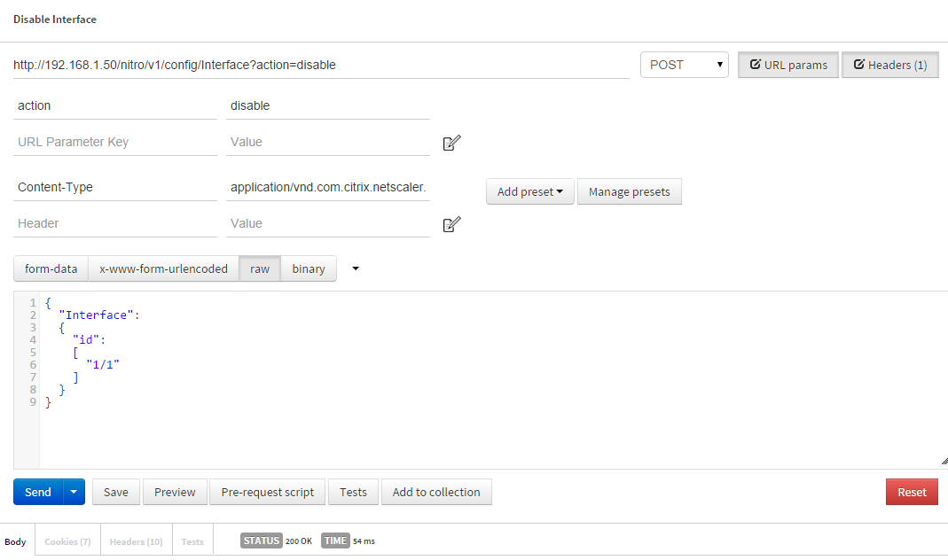
Task: Select the binary body type
Action: point(308,268)
